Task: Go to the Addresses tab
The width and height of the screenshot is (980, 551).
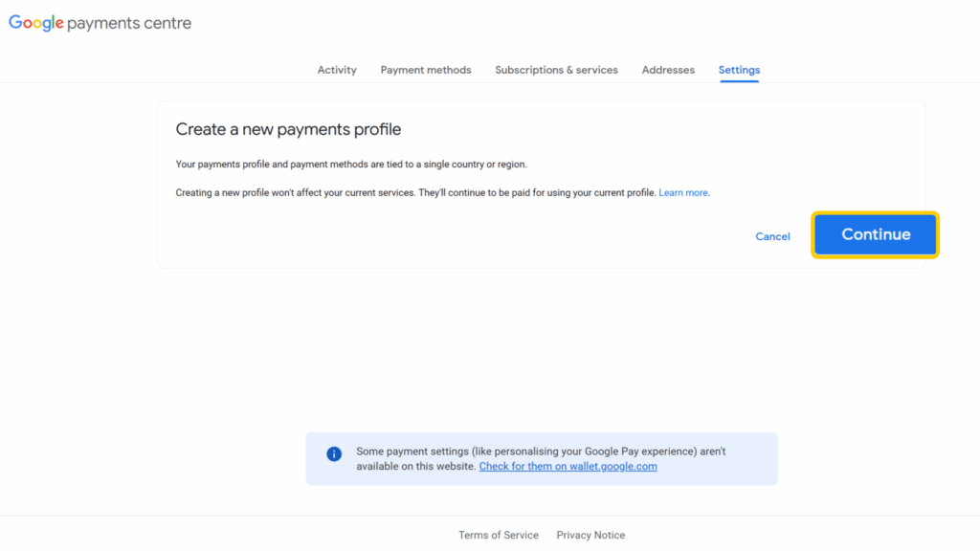Action: pyautogui.click(x=668, y=70)
